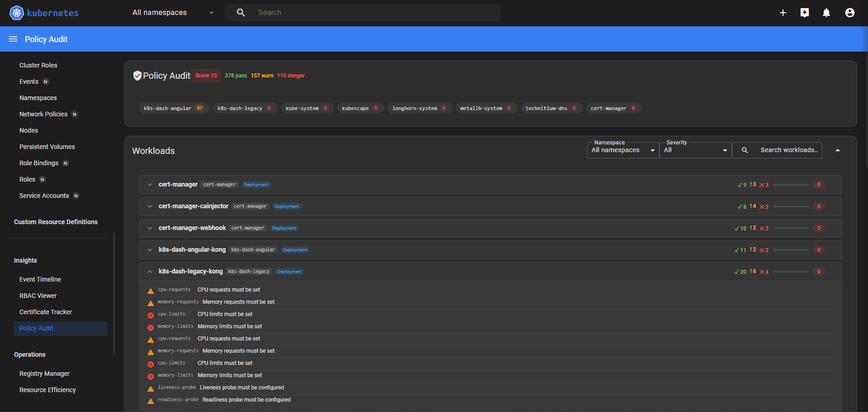Select the longhorn-system namespace chip
Screen dimensions: 868x412
(420, 108)
